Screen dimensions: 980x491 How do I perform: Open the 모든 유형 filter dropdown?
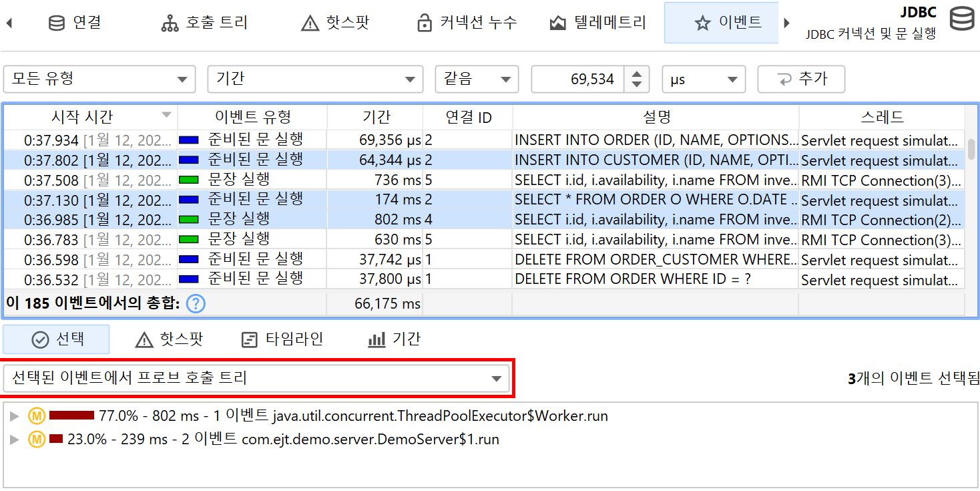99,79
